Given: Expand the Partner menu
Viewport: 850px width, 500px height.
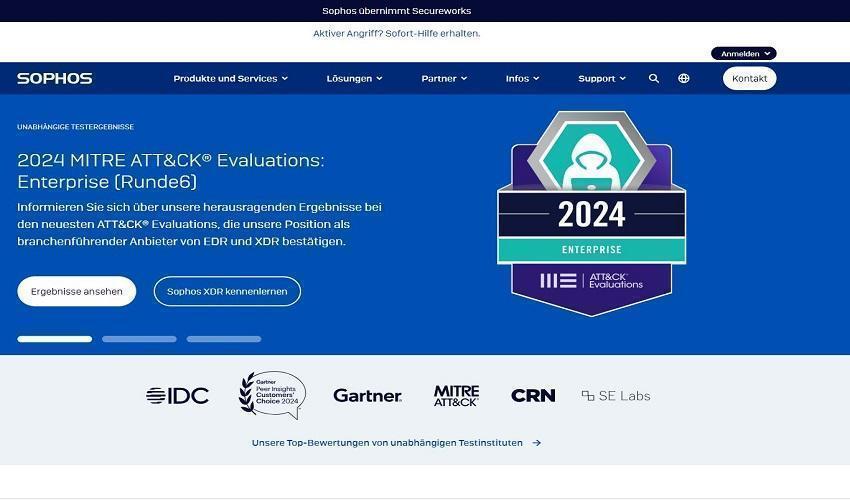Looking at the screenshot, I should coord(444,79).
